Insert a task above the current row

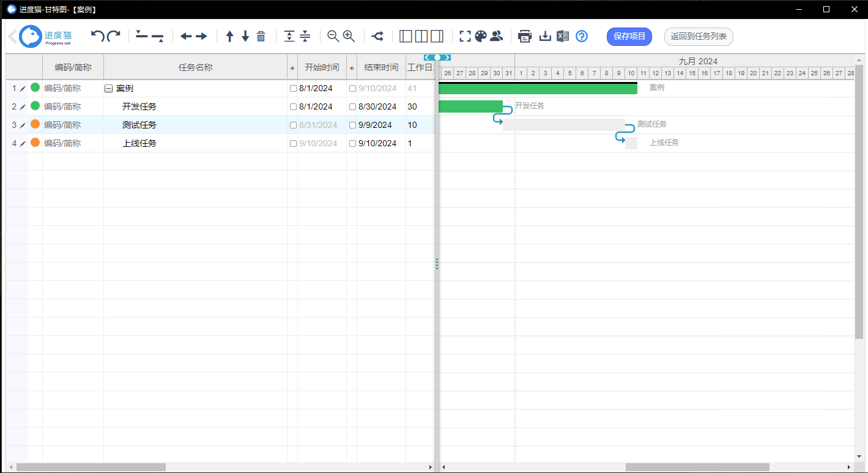click(x=142, y=36)
